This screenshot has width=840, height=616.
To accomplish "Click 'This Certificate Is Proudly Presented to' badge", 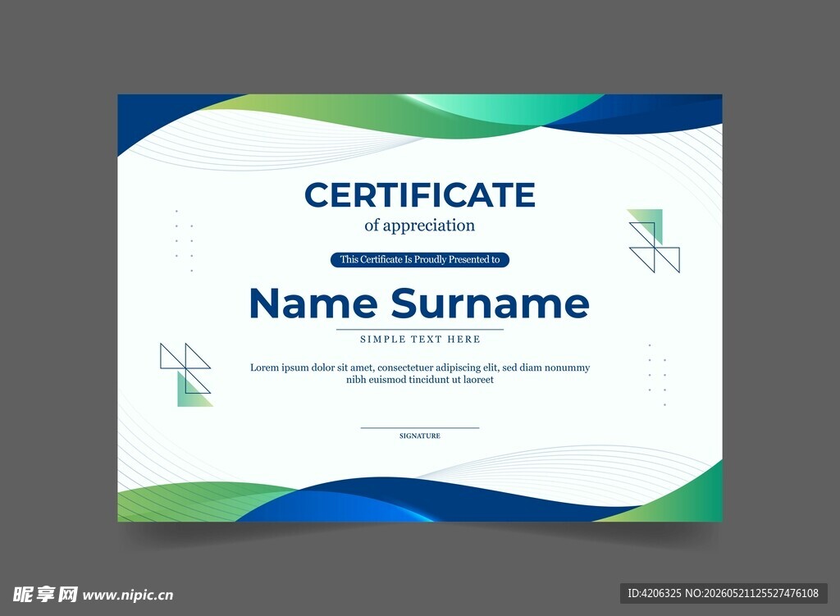I will tap(420, 260).
